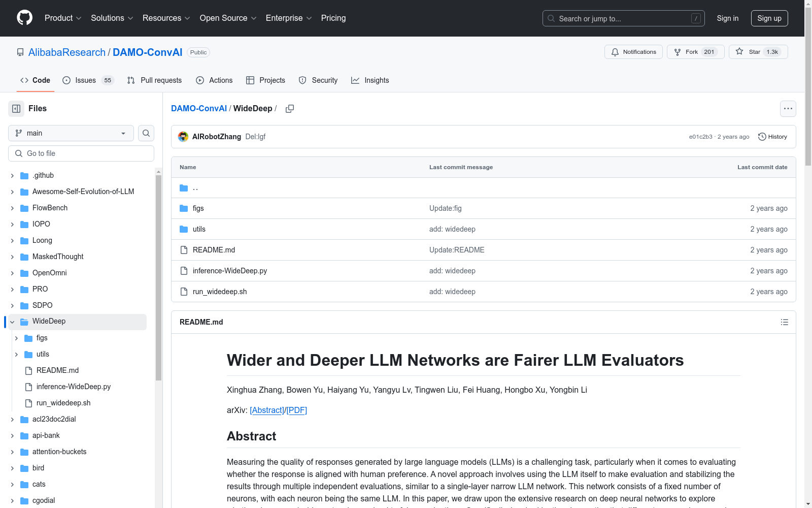Viewport: 812px width, 508px height.
Task: Open the GitHub homepage logo
Action: click(24, 18)
